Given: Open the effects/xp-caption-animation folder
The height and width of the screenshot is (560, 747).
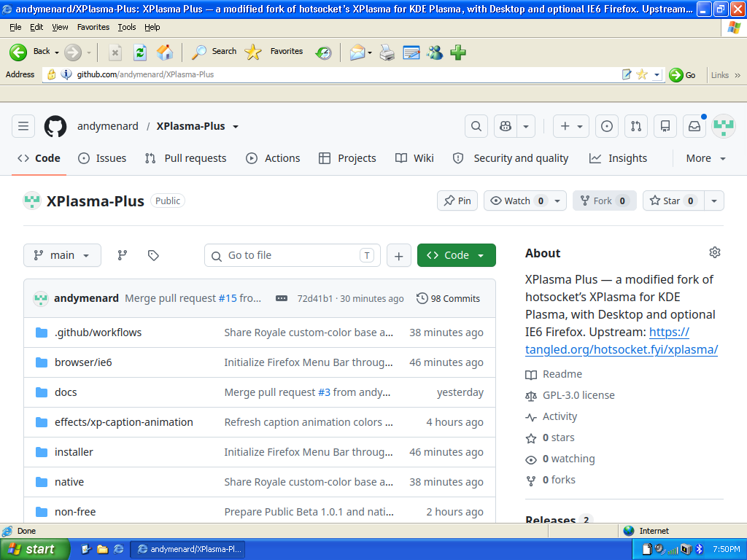Looking at the screenshot, I should click(124, 422).
